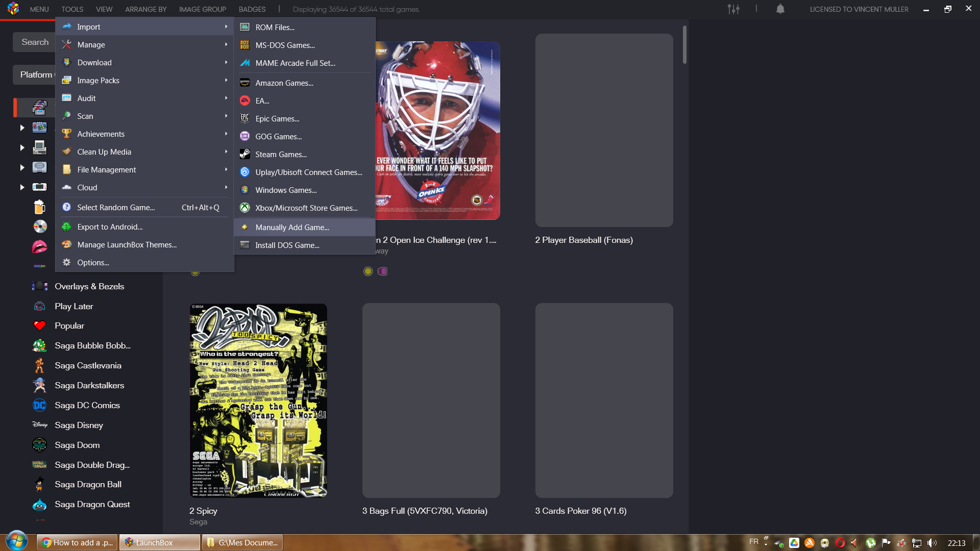Click the EA logo icon
980x551 pixels.
pos(245,101)
